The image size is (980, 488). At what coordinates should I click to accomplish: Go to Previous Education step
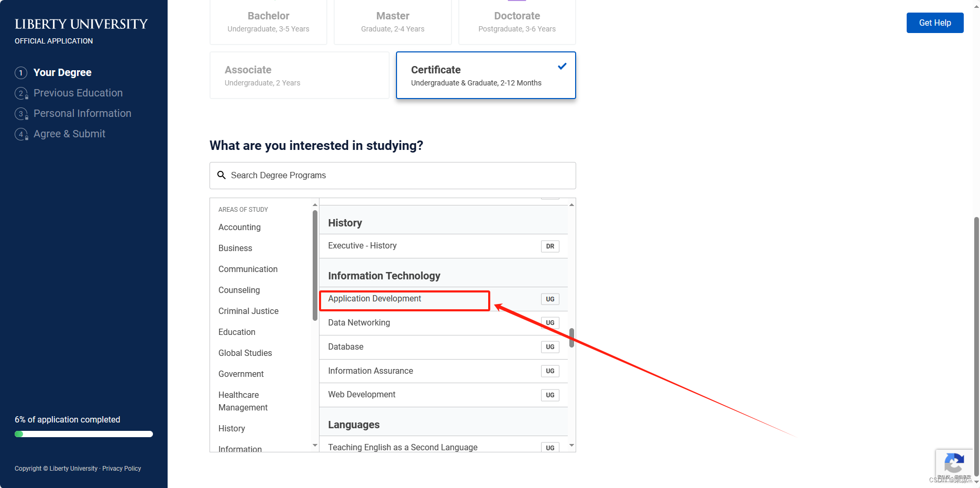pyautogui.click(x=78, y=93)
